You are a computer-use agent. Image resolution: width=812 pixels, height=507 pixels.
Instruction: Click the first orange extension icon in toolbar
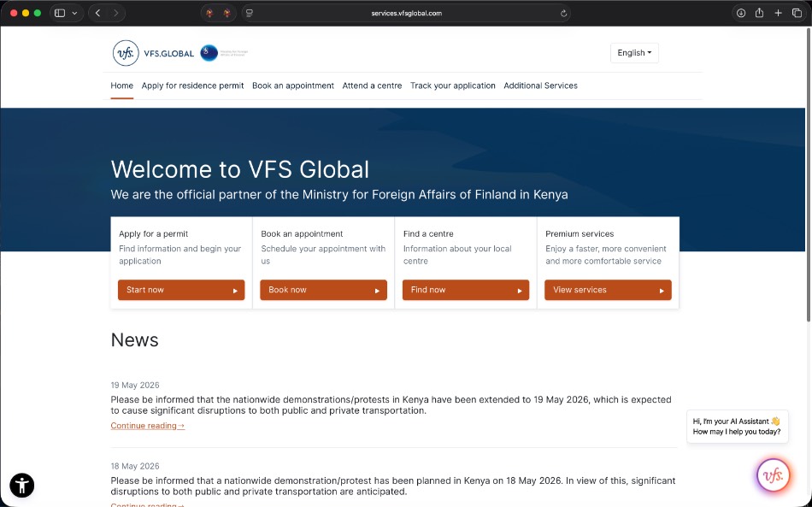209,14
